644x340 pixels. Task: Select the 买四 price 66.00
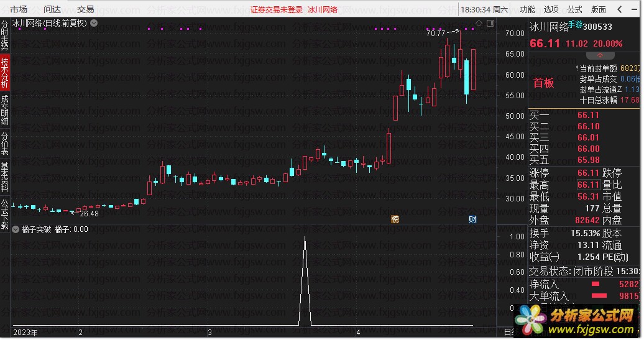click(588, 149)
